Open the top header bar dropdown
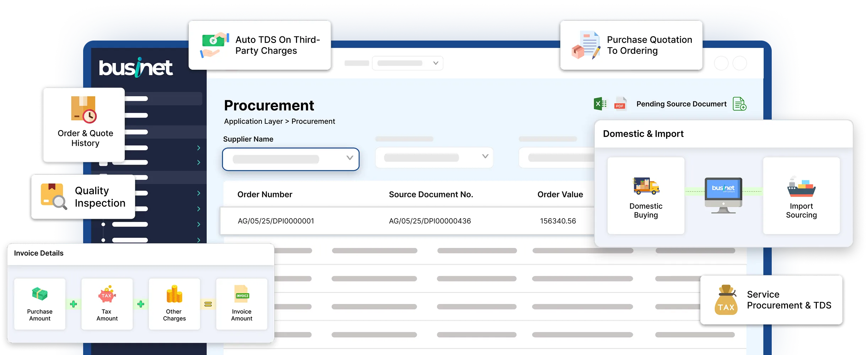 click(x=408, y=63)
